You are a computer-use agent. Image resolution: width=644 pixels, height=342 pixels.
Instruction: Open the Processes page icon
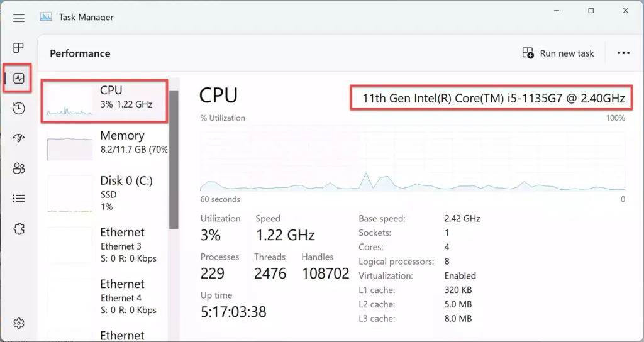18,48
